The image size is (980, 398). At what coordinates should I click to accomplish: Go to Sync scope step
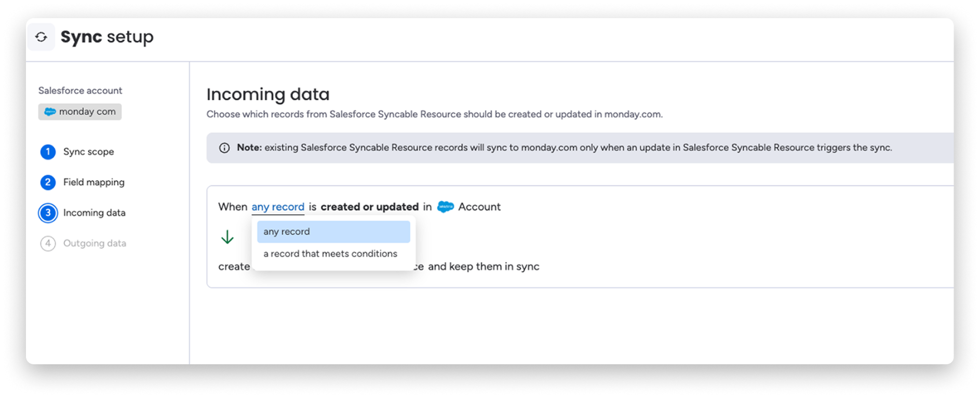click(88, 152)
